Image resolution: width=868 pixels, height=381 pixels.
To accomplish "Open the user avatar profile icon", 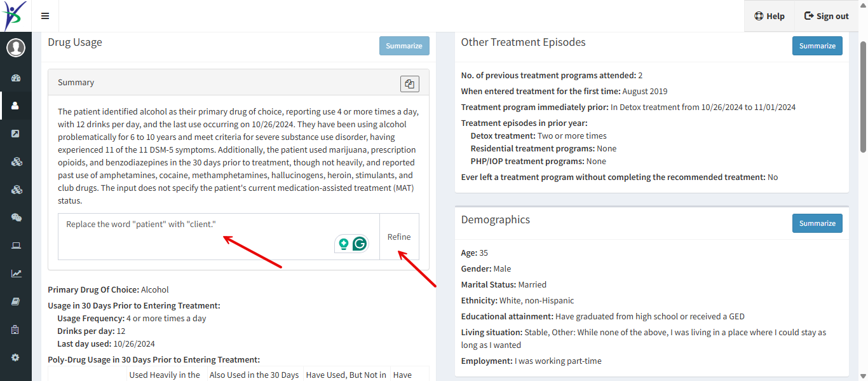I will [x=16, y=48].
